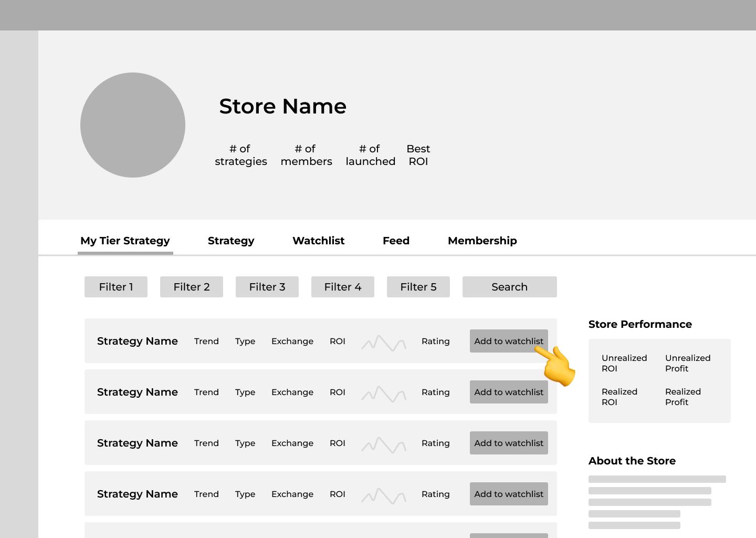Click the store profile avatar circle
Viewport: 756px width, 538px height.
(133, 125)
